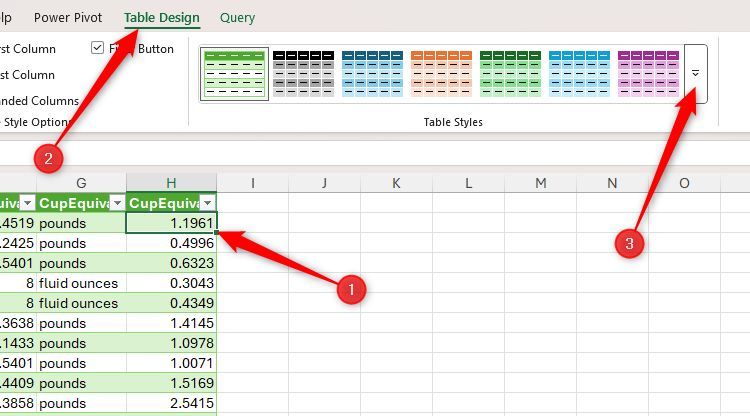This screenshot has height=416, width=750.
Task: Click the Banded Columns option label
Action: pos(39,101)
